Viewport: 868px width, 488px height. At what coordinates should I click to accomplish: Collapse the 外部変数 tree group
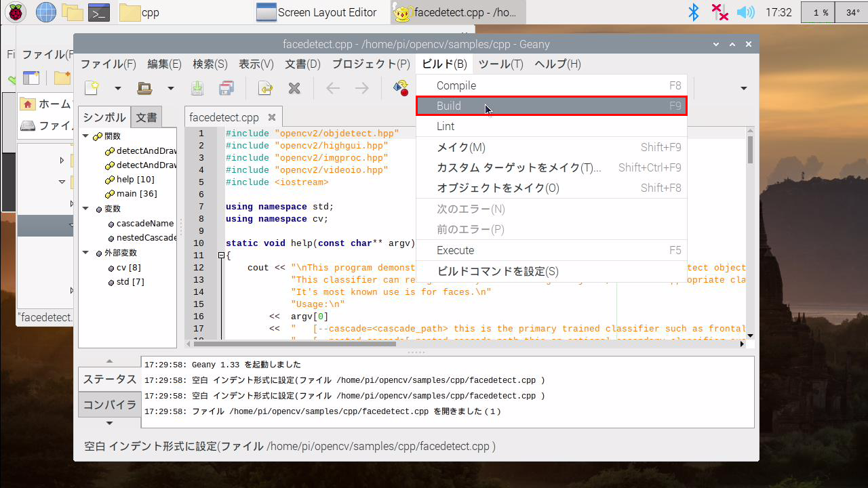click(x=85, y=253)
